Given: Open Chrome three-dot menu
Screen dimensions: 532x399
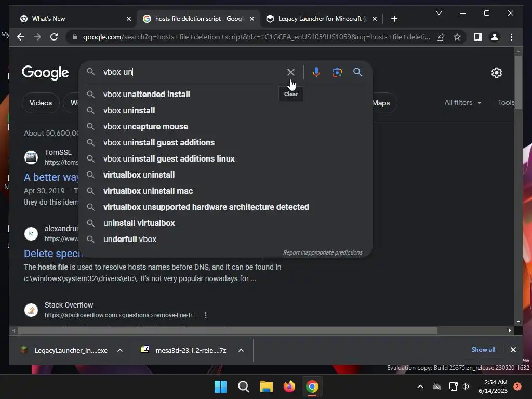Looking at the screenshot, I should pyautogui.click(x=511, y=37).
